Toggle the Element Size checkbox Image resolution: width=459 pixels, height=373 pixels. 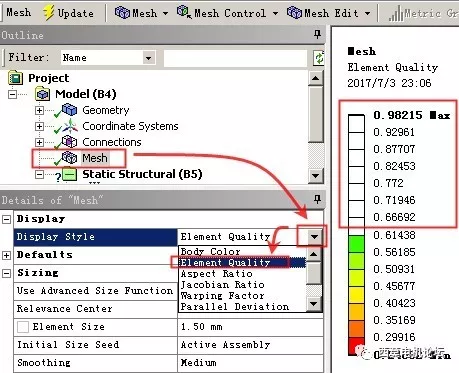coord(23,327)
